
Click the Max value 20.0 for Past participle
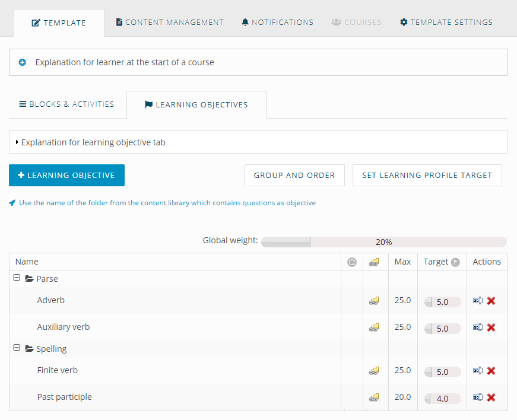point(402,397)
